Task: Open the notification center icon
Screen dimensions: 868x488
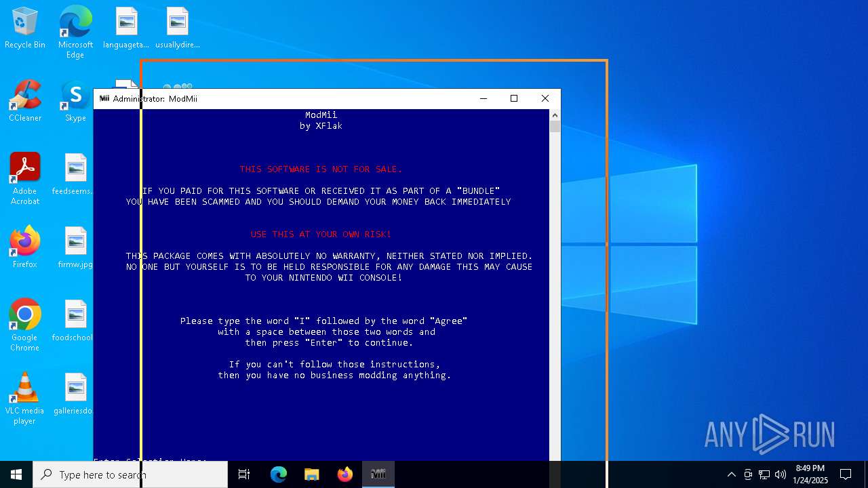Action: pyautogui.click(x=846, y=474)
